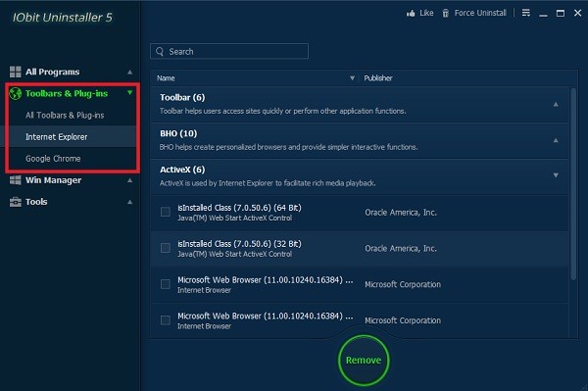This screenshot has width=588, height=391.
Task: Click the Tools toolbox icon
Action: click(16, 202)
